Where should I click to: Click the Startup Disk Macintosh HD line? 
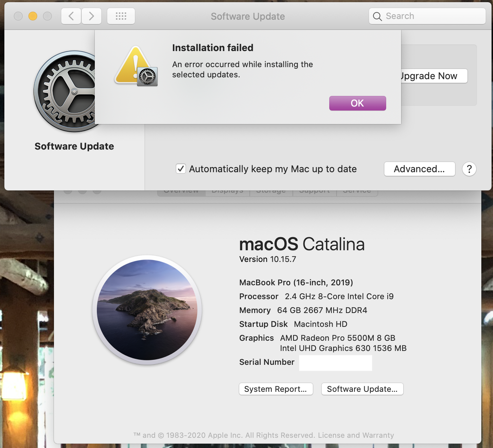294,324
